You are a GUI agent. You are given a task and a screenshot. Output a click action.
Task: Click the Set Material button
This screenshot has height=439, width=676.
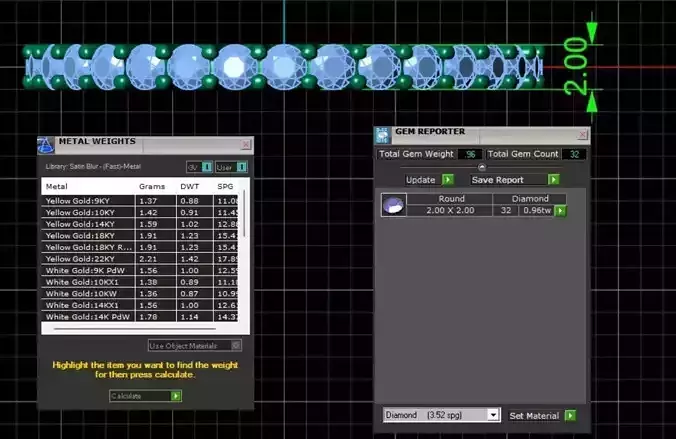tap(534, 416)
